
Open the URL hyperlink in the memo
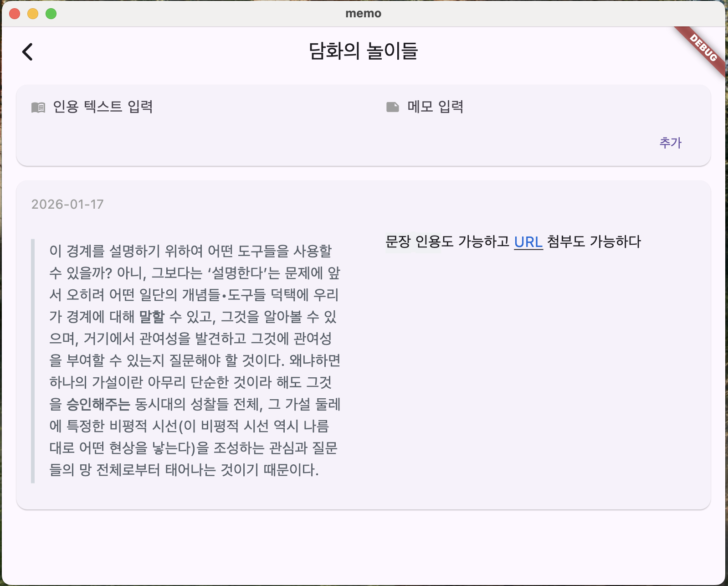[528, 242]
